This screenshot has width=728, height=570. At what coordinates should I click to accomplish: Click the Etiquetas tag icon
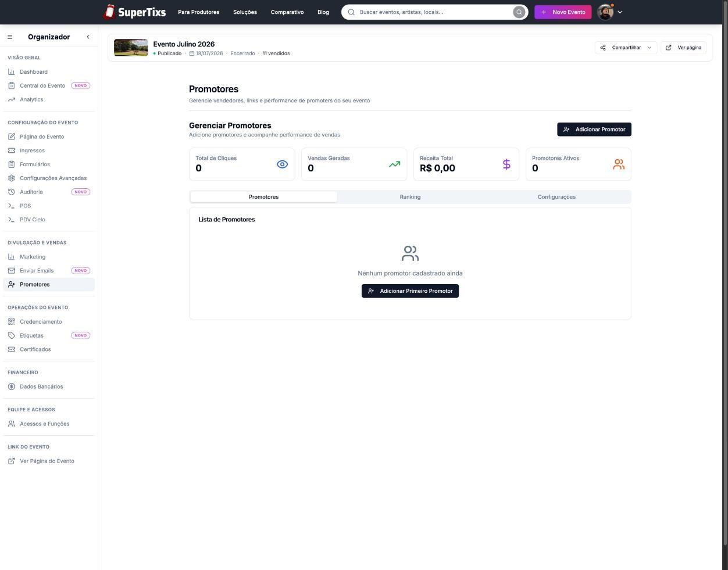12,335
